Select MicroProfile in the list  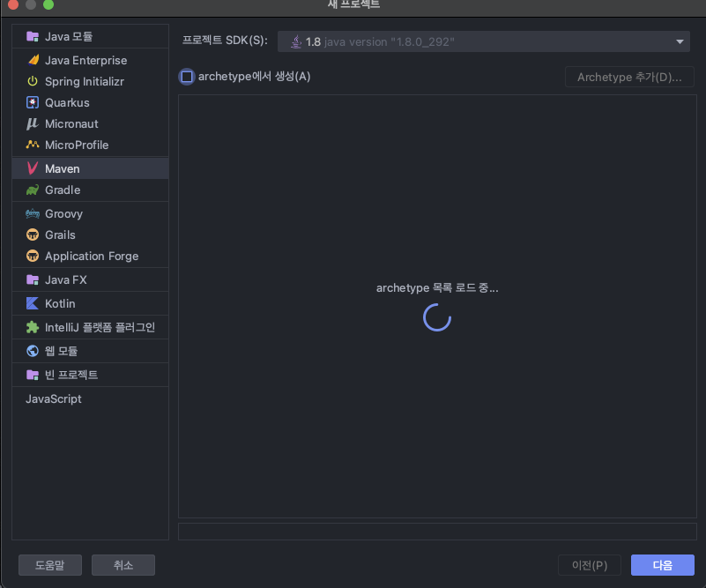coord(91,145)
